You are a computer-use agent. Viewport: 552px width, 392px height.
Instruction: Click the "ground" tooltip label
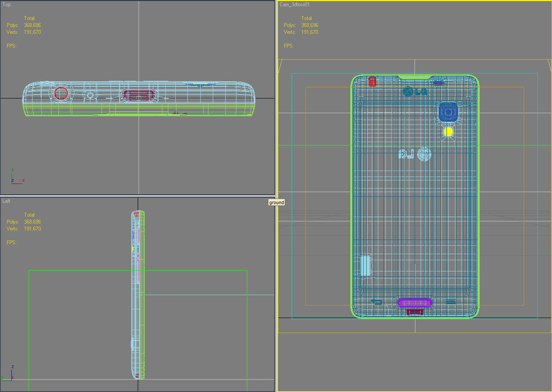277,203
